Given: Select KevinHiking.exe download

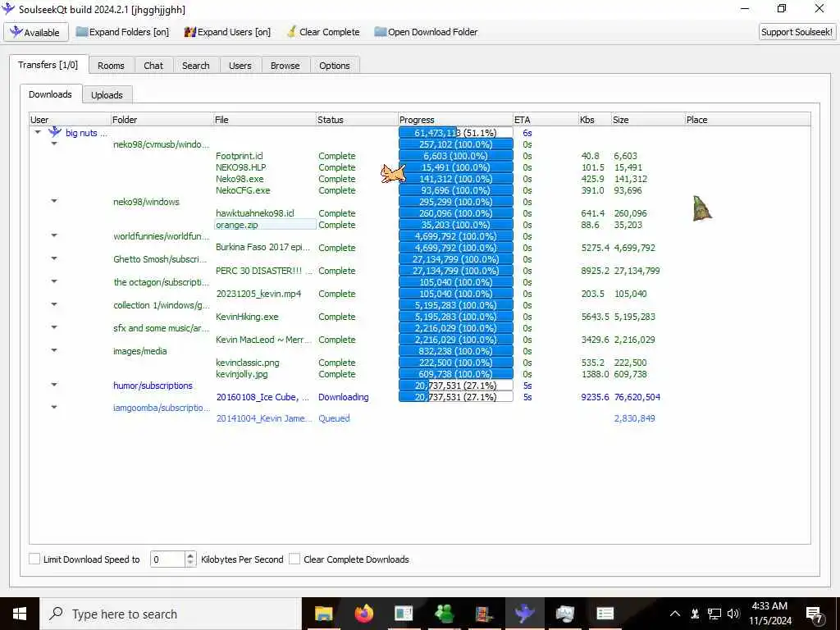Looking at the screenshot, I should click(x=247, y=317).
